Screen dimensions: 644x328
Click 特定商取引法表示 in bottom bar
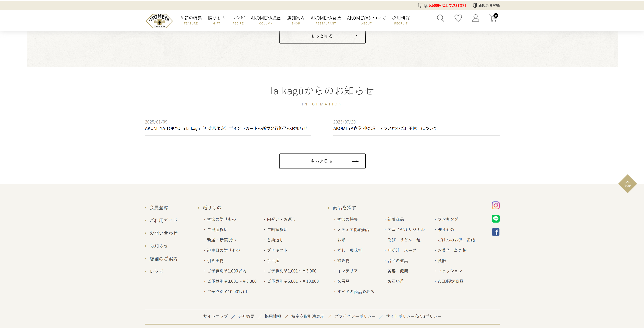pos(307,316)
